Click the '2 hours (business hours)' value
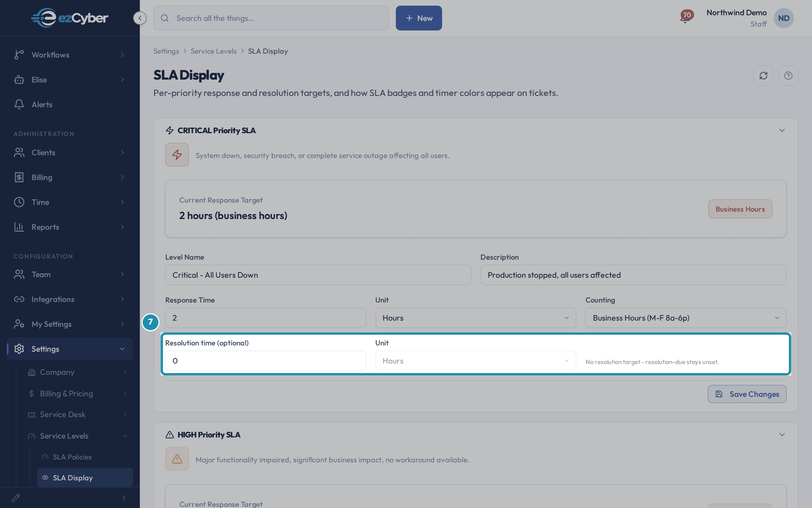Screen dimensions: 812x508 tap(233, 216)
